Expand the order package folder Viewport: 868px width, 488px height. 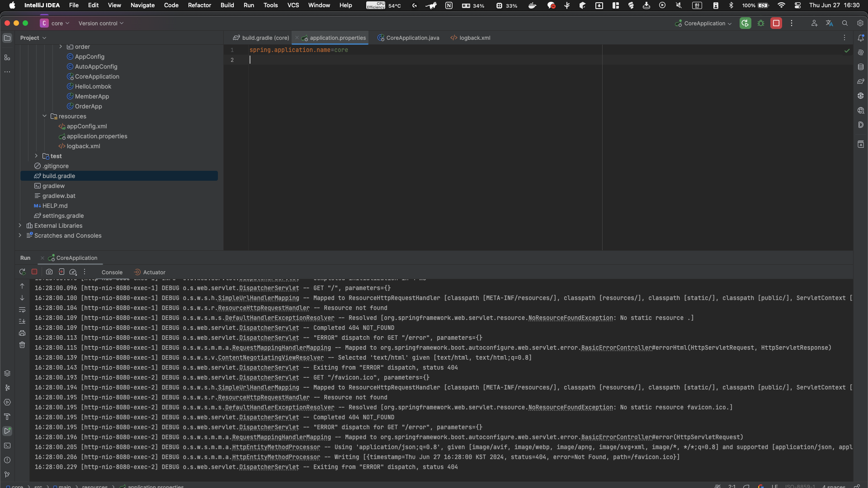(x=61, y=47)
